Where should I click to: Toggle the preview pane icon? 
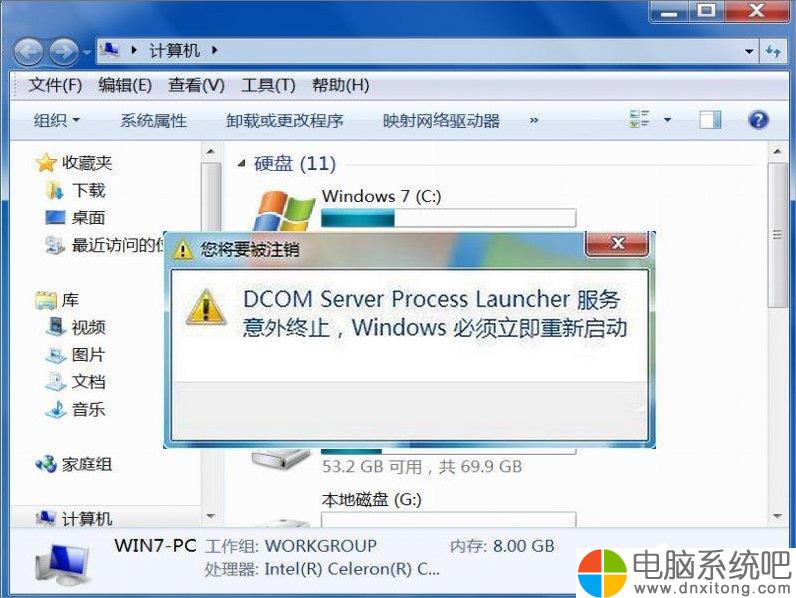point(710,120)
